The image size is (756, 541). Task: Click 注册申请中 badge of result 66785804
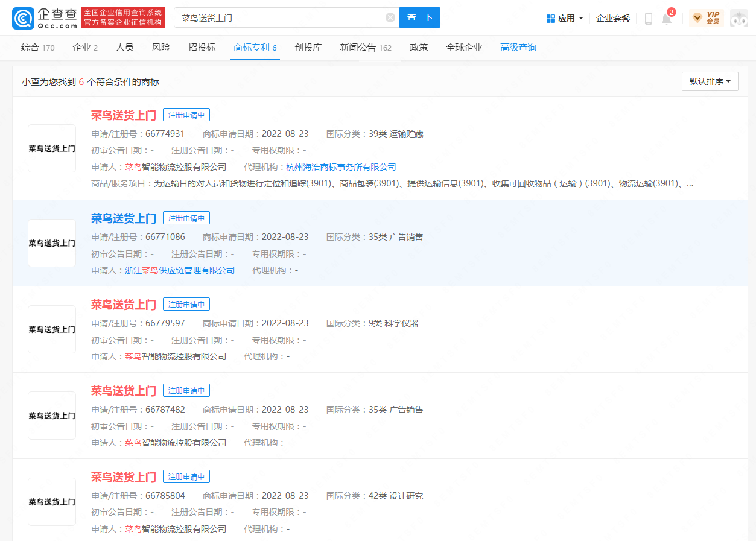pyautogui.click(x=186, y=477)
